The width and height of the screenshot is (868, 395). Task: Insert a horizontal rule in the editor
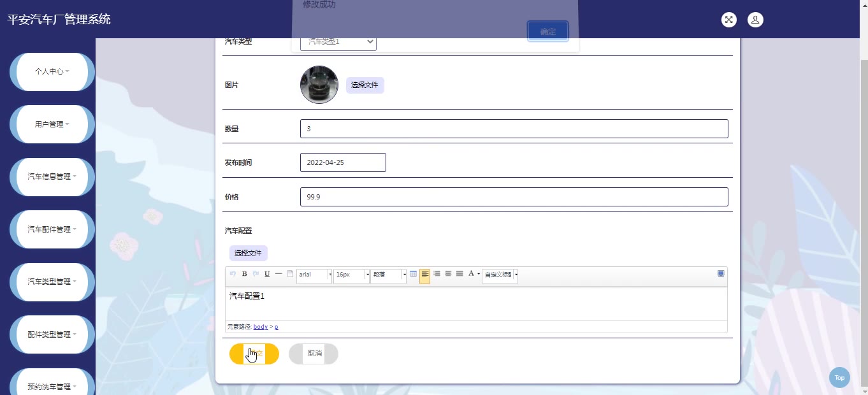[278, 274]
